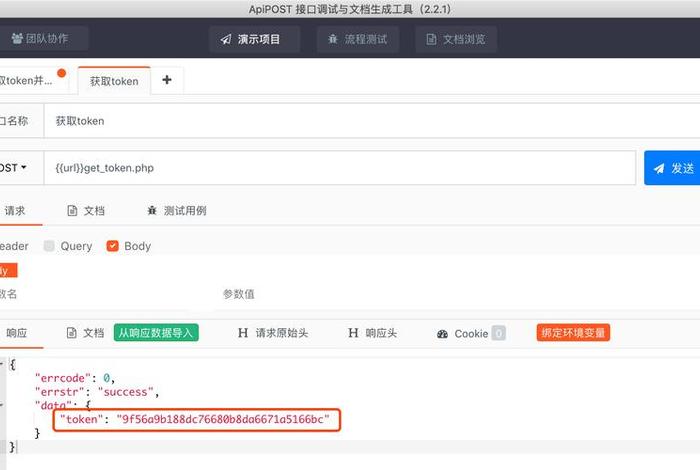Click the bug icon beside 测试用例
This screenshot has width=700, height=470.
point(152,211)
